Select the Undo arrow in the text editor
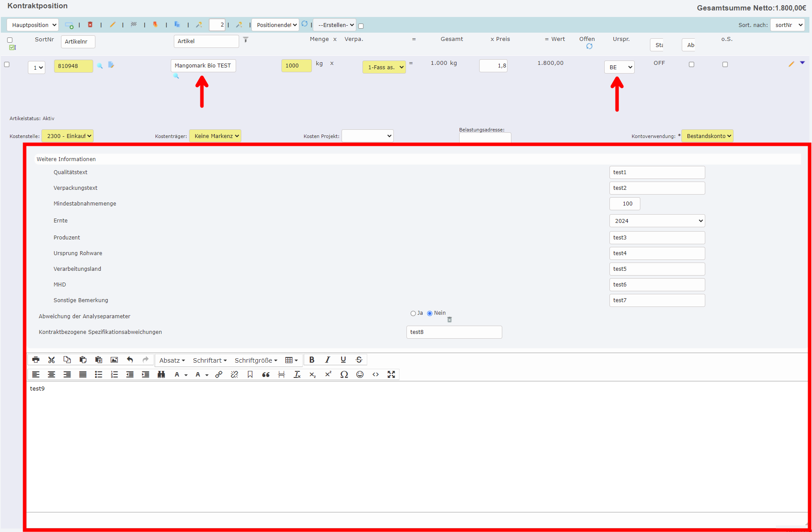812x532 pixels. [x=130, y=360]
